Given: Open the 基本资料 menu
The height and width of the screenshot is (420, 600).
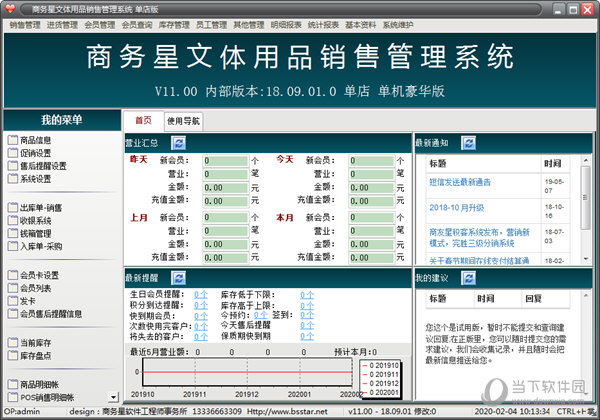Looking at the screenshot, I should (x=360, y=25).
